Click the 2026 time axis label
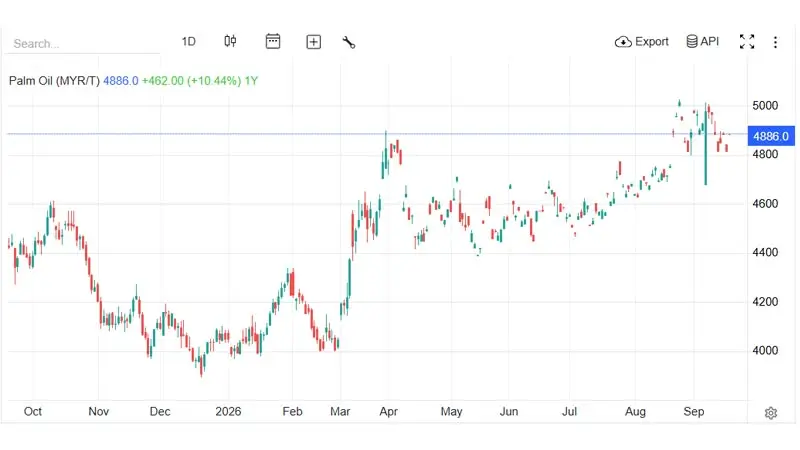The height and width of the screenshot is (450, 800). click(x=228, y=411)
